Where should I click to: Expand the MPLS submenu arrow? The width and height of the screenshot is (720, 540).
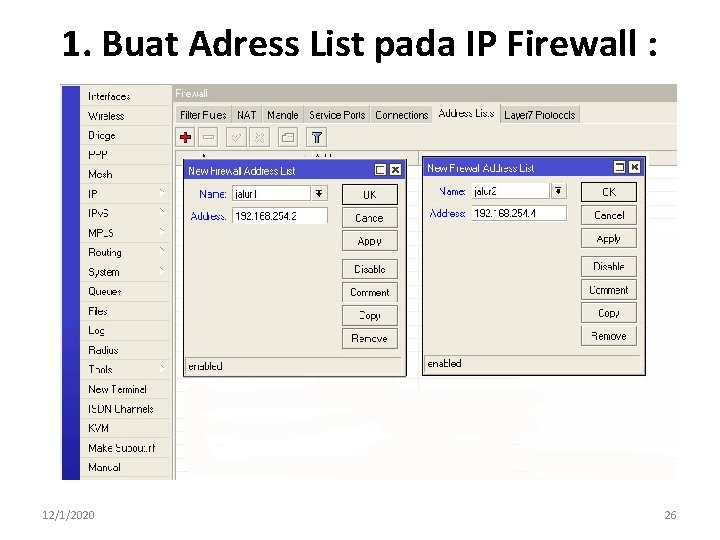[x=162, y=231]
